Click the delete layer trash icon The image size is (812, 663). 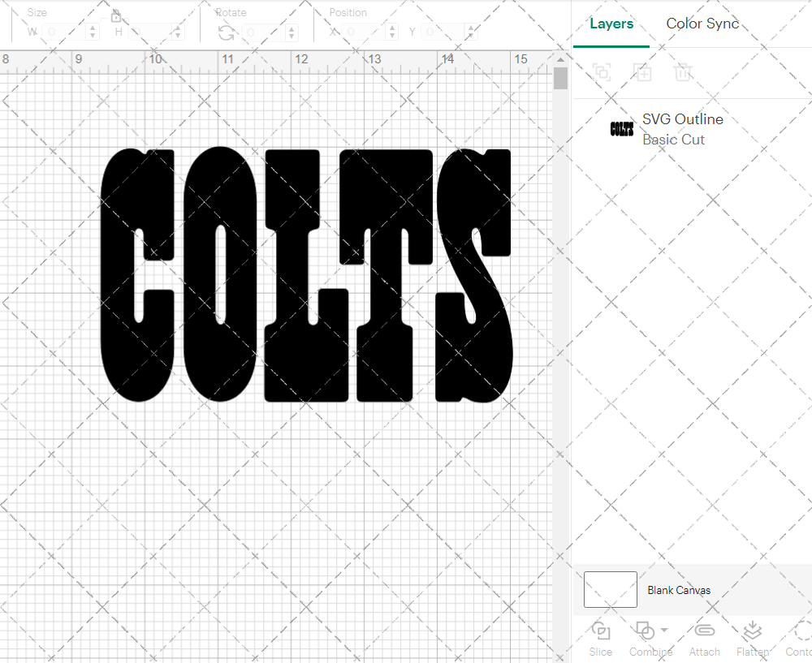pyautogui.click(x=683, y=73)
